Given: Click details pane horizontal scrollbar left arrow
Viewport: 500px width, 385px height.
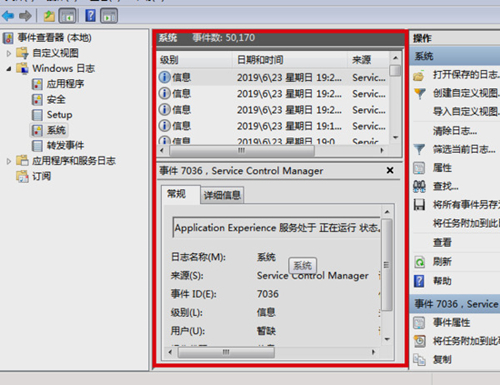Looking at the screenshot, I should (171, 352).
